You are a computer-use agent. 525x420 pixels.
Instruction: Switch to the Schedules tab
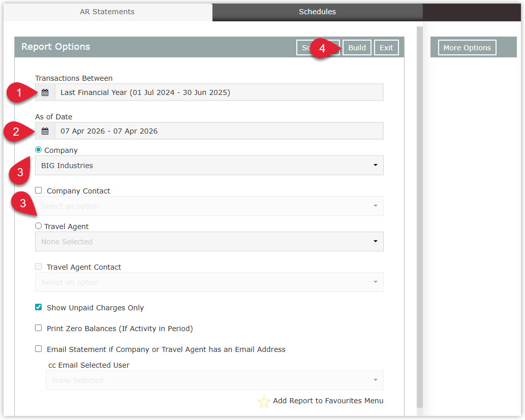tap(318, 12)
